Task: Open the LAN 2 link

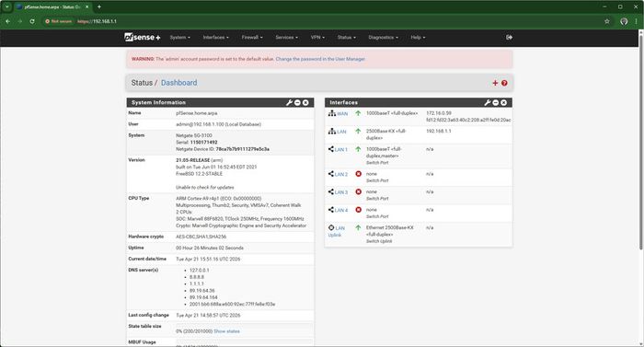Action: (x=341, y=175)
